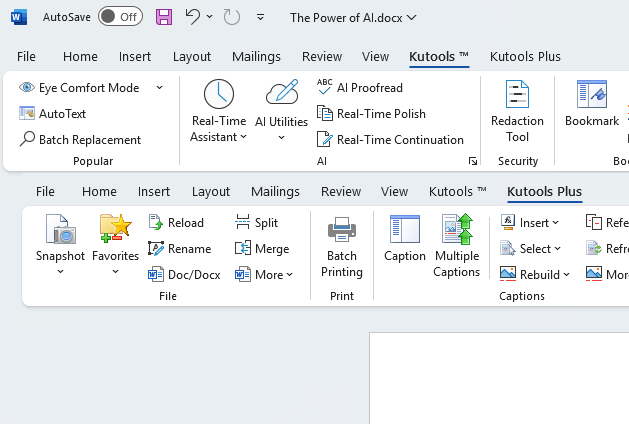This screenshot has width=629, height=424.
Task: Split the document
Action: tap(256, 223)
